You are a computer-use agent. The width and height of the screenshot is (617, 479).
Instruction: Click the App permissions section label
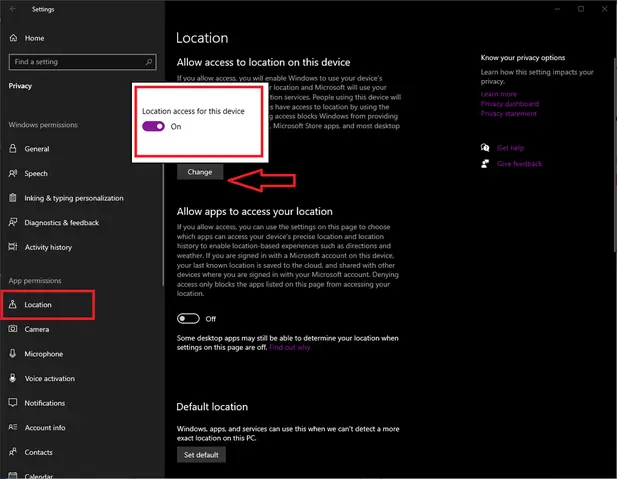click(x=35, y=281)
